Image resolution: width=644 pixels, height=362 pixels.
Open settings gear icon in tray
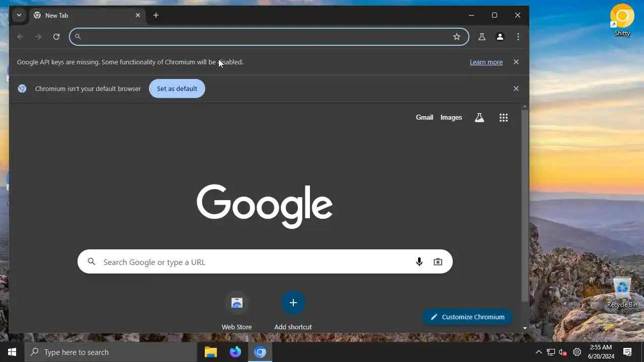click(x=577, y=352)
